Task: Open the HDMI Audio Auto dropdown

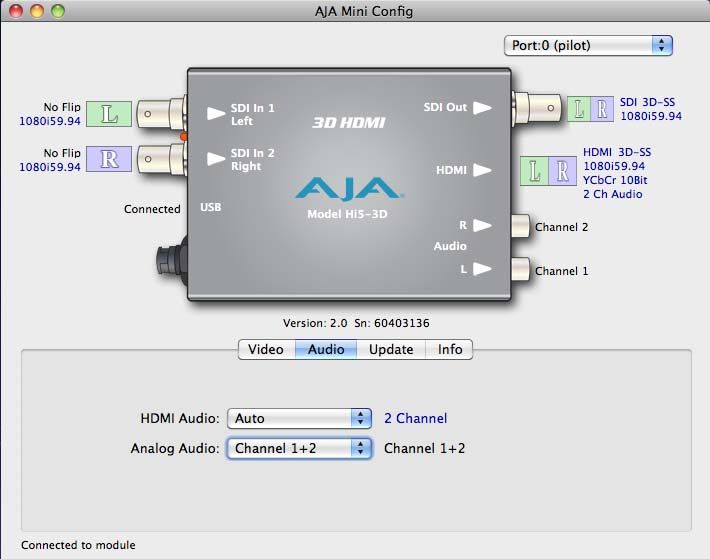Action: [x=299, y=418]
